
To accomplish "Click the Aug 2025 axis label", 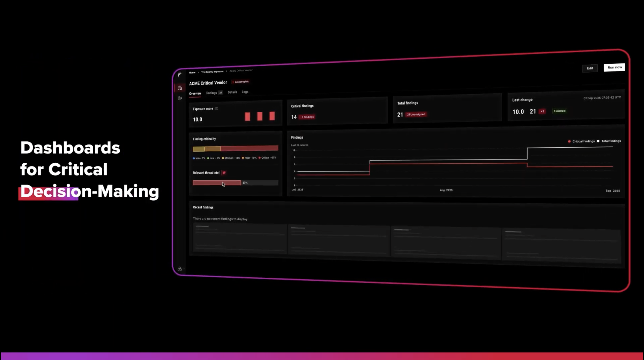I will (446, 190).
